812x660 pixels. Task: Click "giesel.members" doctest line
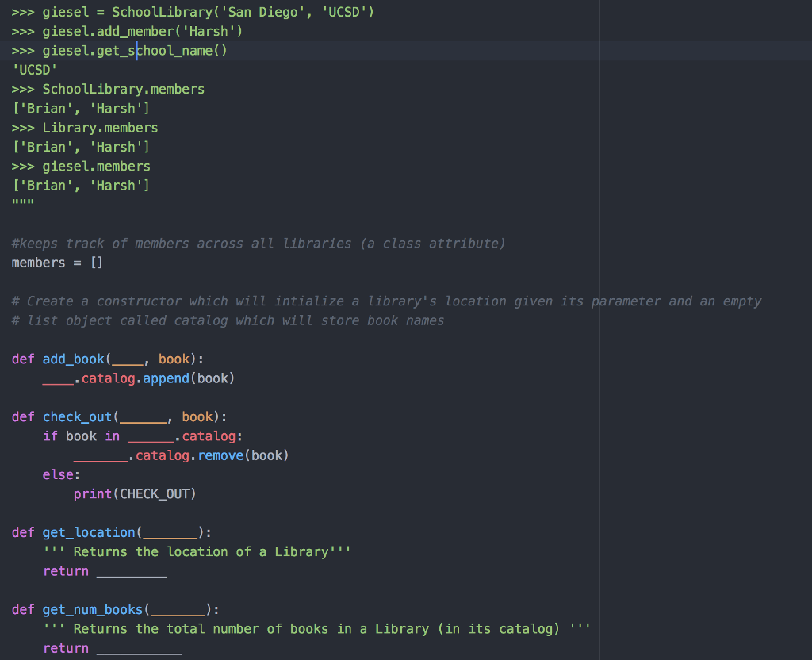pyautogui.click(x=81, y=167)
